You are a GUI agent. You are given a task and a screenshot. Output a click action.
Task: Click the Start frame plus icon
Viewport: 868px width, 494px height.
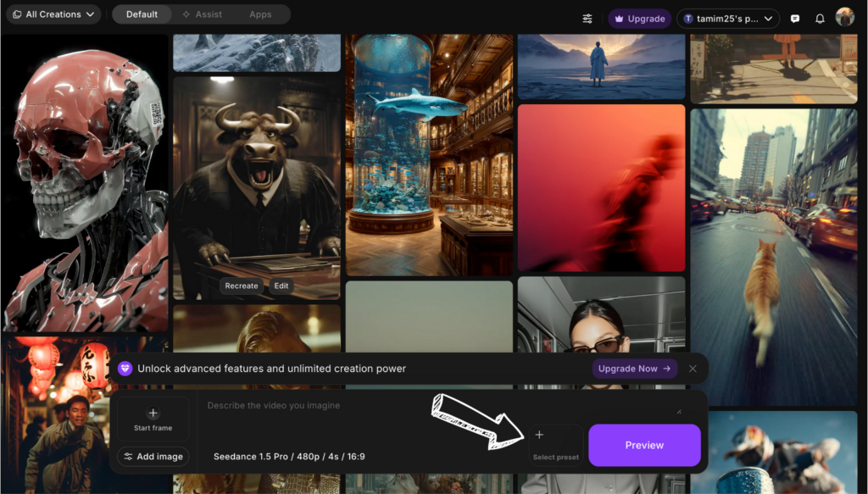[x=153, y=414]
